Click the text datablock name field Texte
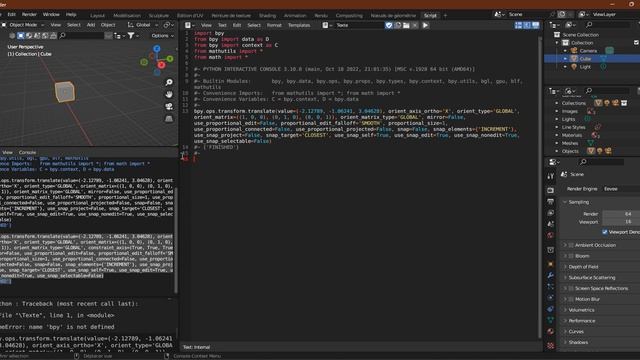 359,25
